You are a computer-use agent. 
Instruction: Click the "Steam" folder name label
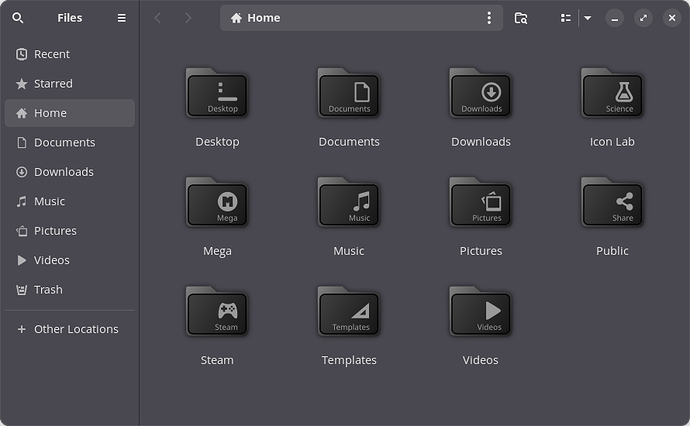tap(217, 360)
